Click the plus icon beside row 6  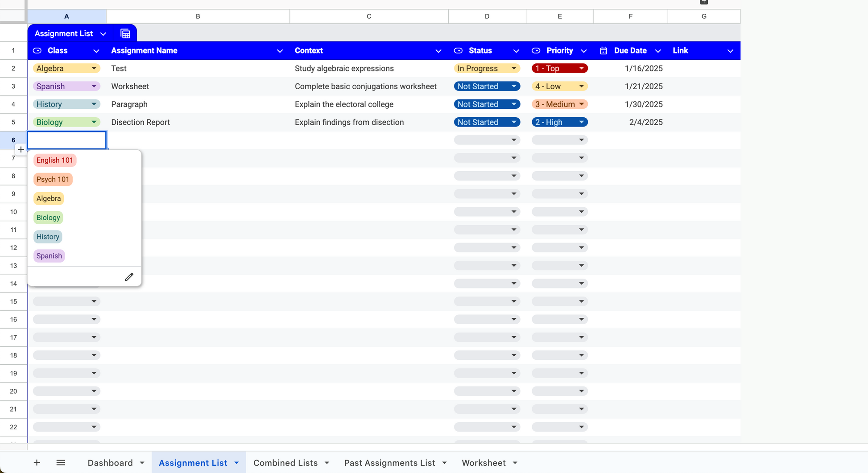tap(21, 149)
